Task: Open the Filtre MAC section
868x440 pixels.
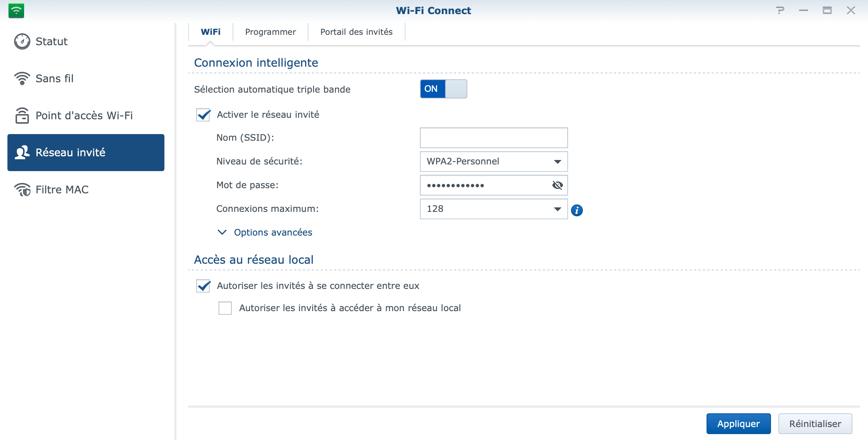Action: (86, 190)
